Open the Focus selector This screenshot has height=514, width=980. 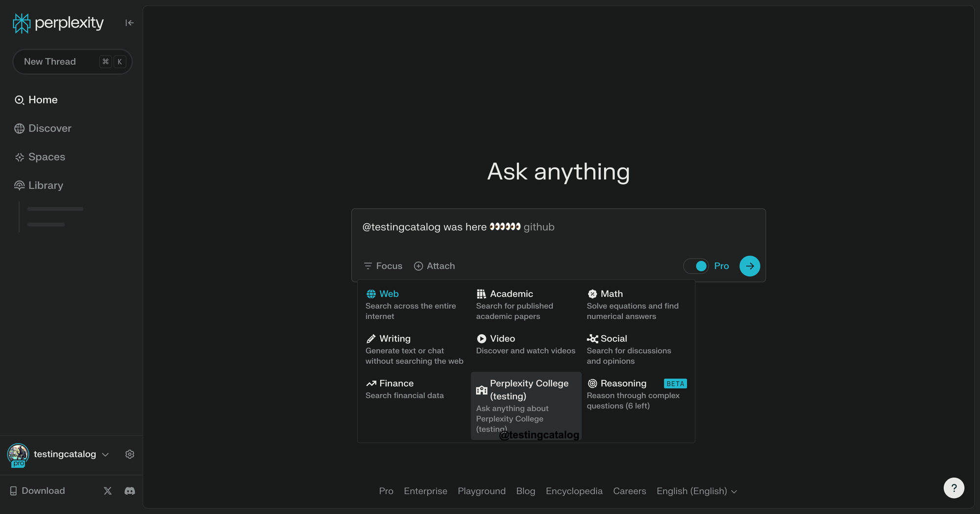pyautogui.click(x=383, y=266)
